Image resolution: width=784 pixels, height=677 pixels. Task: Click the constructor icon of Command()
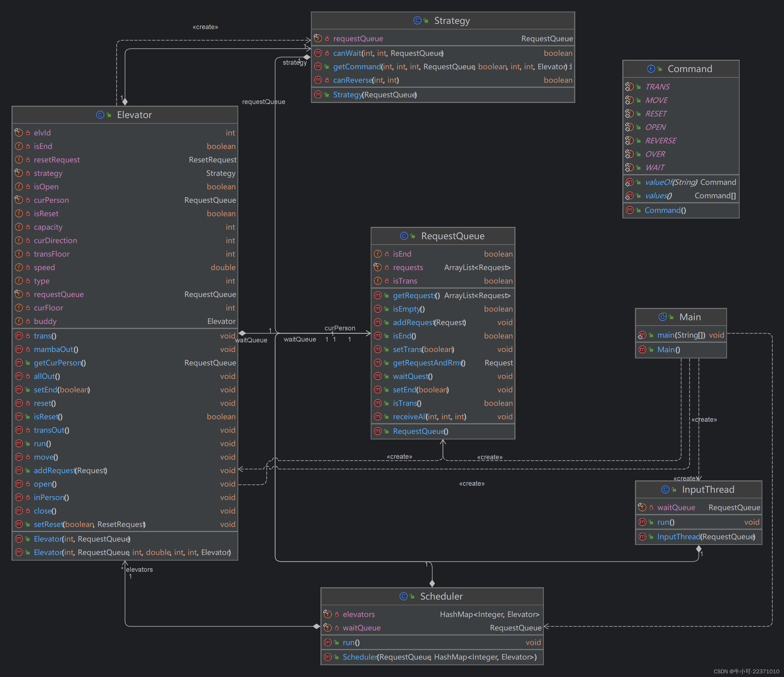click(630, 210)
